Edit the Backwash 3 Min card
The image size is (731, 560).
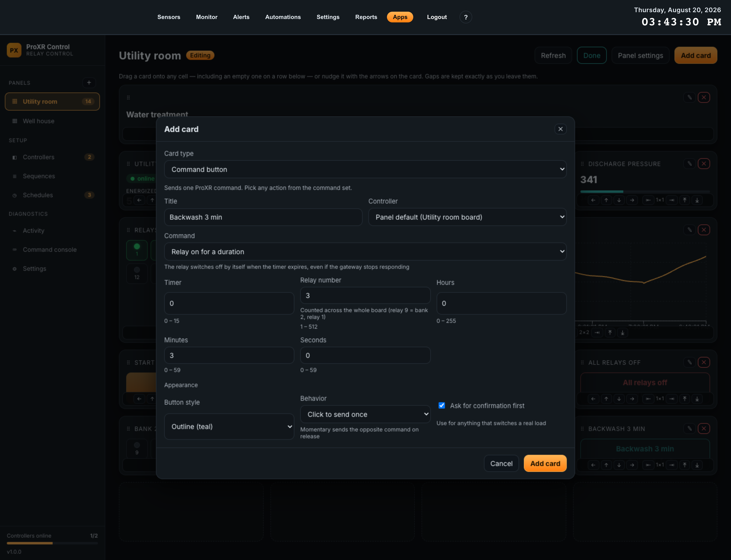click(690, 428)
